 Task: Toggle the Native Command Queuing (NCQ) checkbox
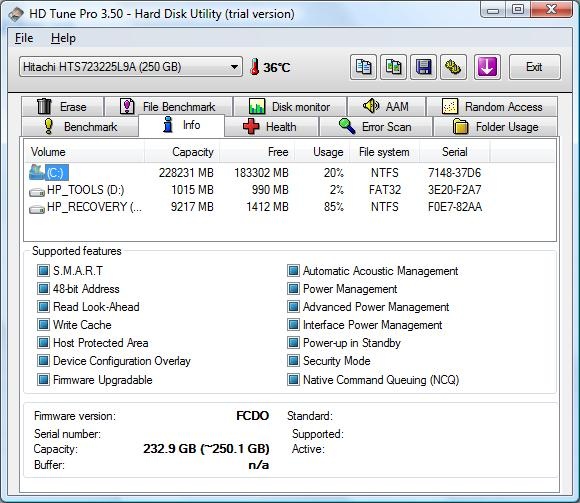pyautogui.click(x=293, y=379)
